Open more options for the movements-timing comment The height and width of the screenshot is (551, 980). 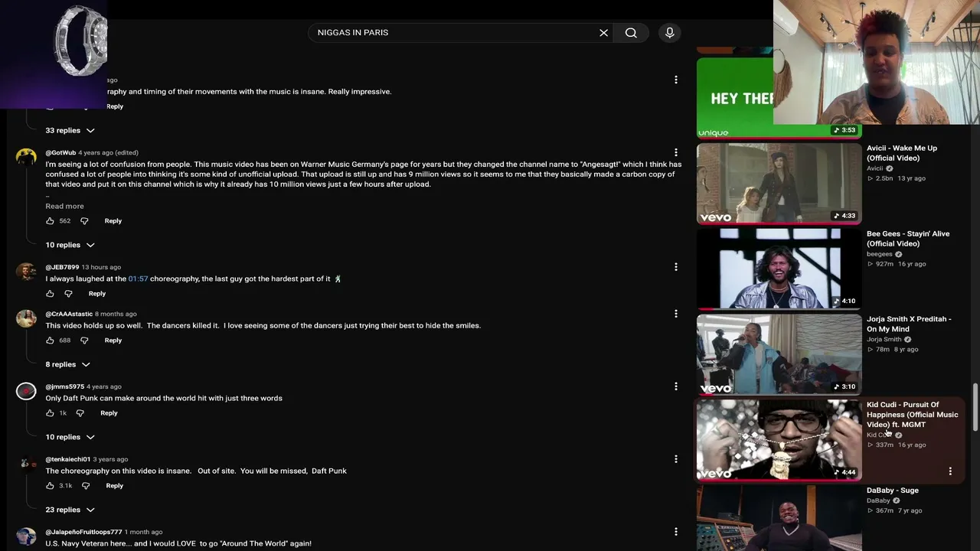(676, 80)
